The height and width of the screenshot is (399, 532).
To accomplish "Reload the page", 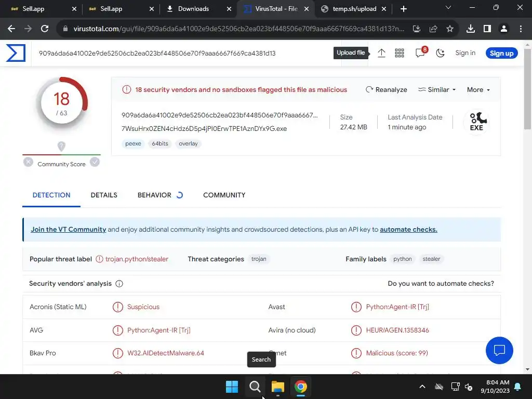I will pos(45,29).
